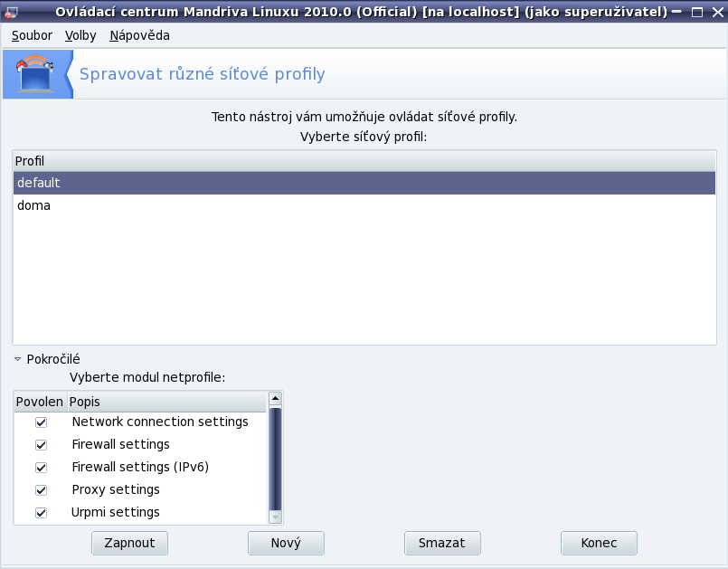Click the Spravovat různé síťové profily heading
This screenshot has height=569, width=728.
[203, 74]
